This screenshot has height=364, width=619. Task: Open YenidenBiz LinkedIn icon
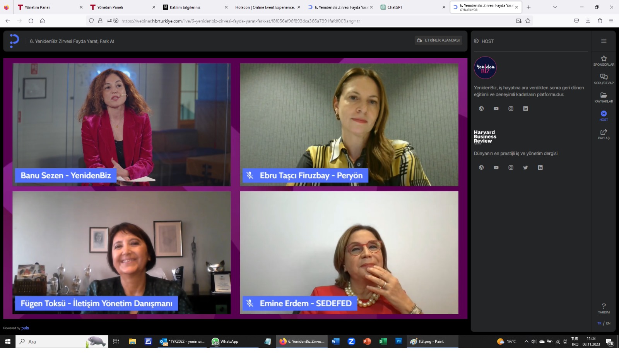525,109
